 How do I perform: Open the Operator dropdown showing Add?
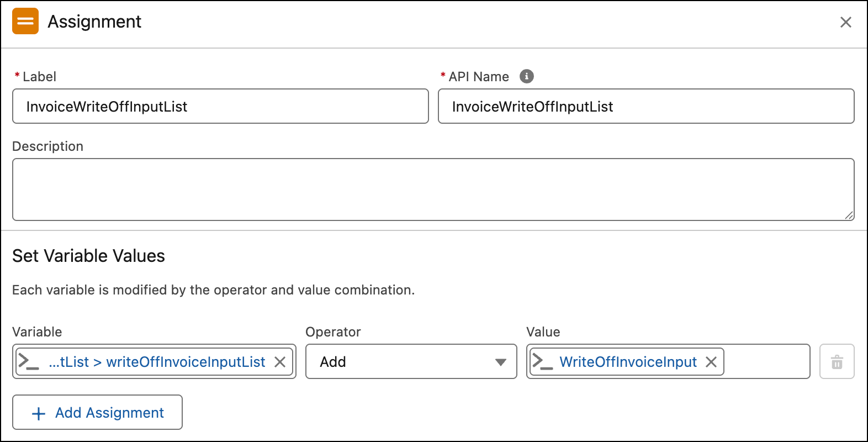click(411, 361)
